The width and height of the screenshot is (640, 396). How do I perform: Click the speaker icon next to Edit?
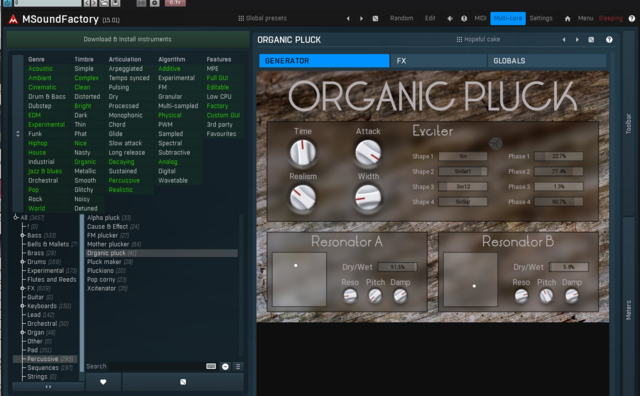pos(450,18)
